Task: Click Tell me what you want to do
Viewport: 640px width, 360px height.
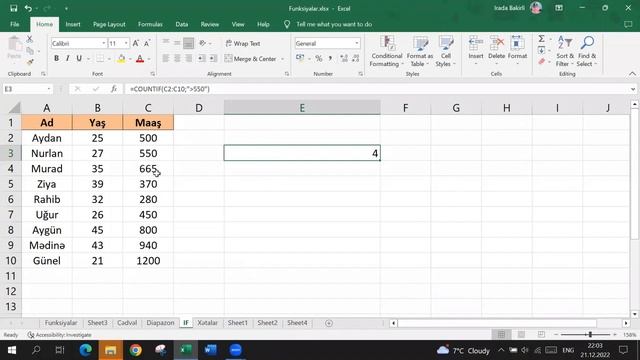Action: pyautogui.click(x=334, y=24)
